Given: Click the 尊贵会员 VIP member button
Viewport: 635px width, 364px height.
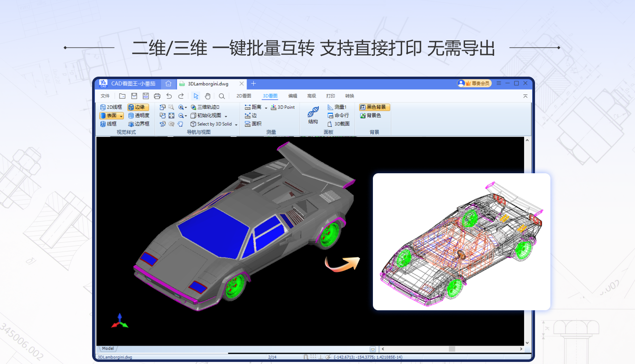Looking at the screenshot, I should pyautogui.click(x=474, y=84).
